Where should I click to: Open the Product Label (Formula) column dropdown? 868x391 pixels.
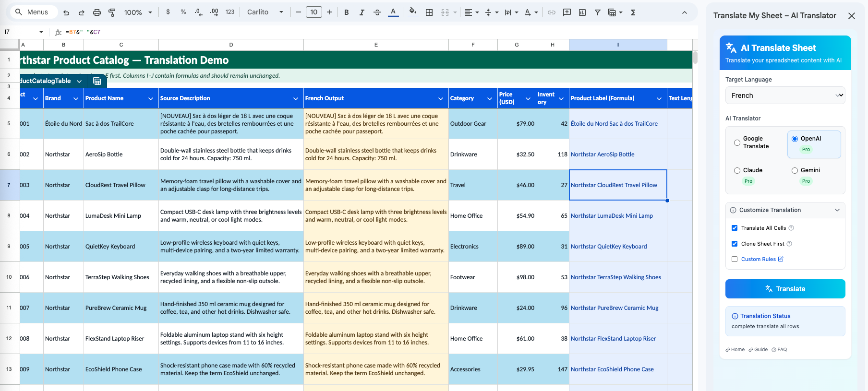click(x=659, y=98)
